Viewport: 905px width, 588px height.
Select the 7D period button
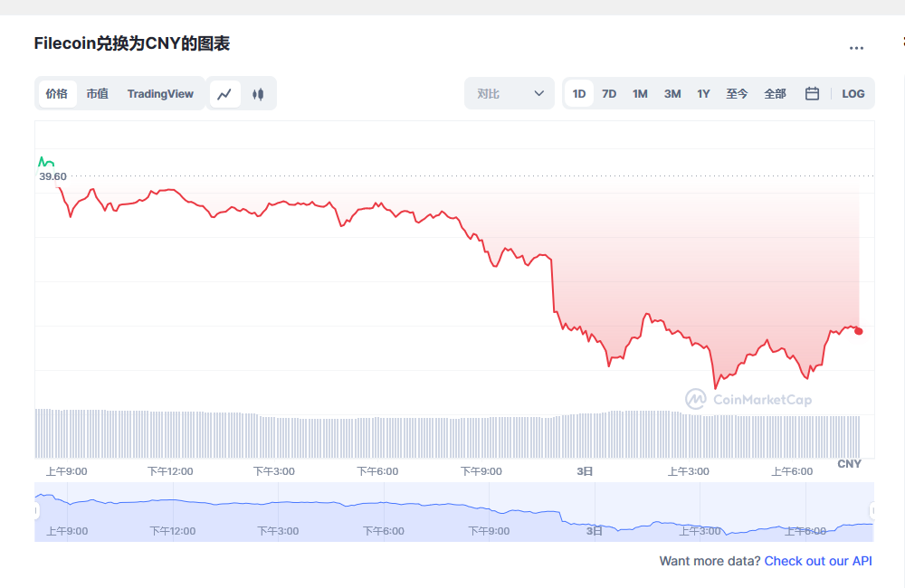[x=608, y=93]
